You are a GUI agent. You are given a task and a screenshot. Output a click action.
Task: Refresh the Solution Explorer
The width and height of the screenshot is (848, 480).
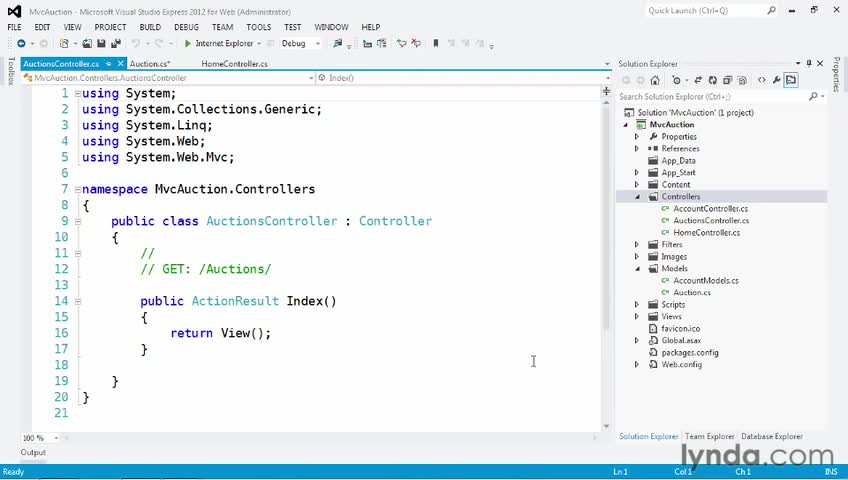tap(712, 80)
